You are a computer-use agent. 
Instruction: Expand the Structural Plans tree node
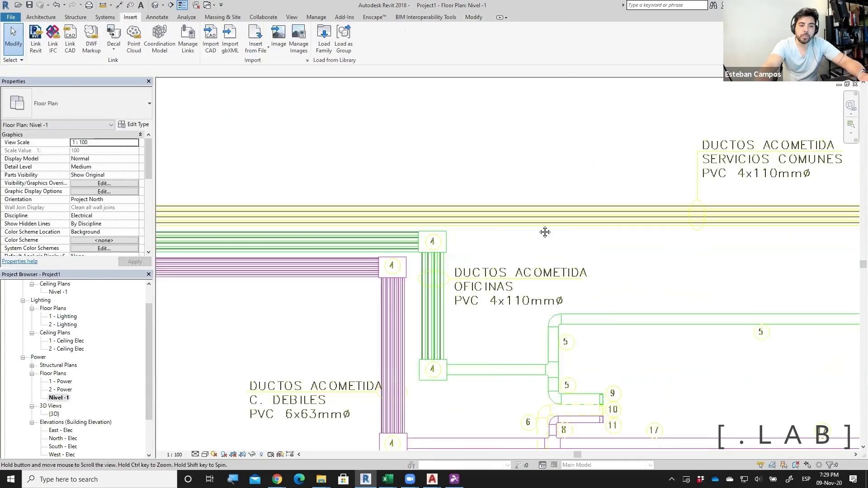point(32,365)
